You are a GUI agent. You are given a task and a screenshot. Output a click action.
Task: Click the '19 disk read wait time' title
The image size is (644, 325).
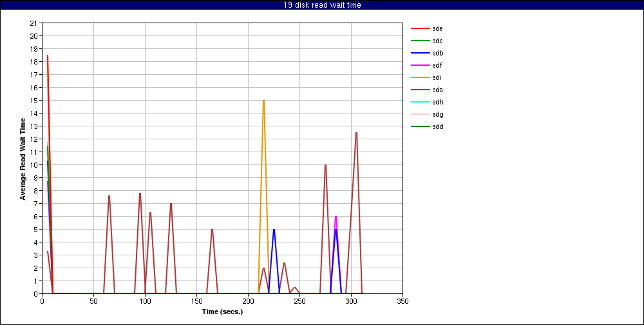[x=322, y=5]
